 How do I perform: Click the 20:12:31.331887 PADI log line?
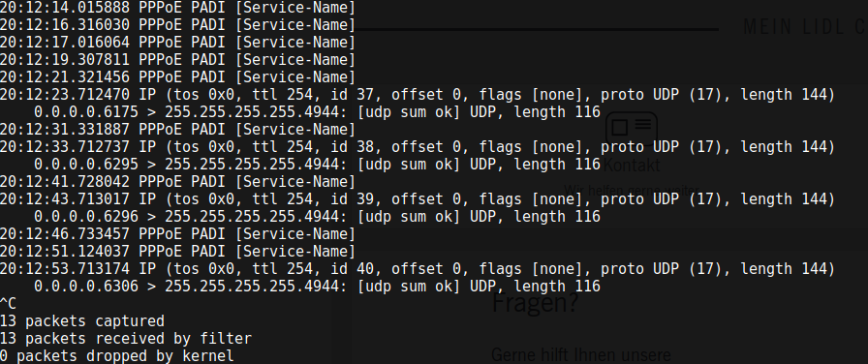tap(177, 130)
